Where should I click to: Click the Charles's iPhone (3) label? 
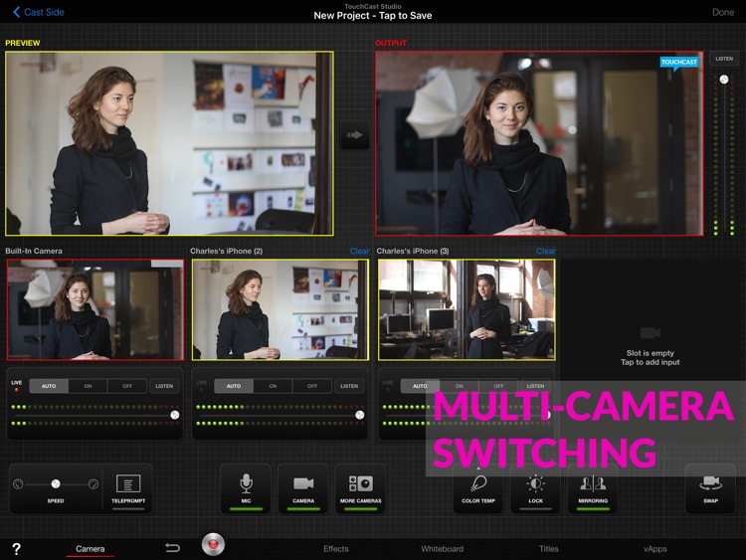(413, 252)
